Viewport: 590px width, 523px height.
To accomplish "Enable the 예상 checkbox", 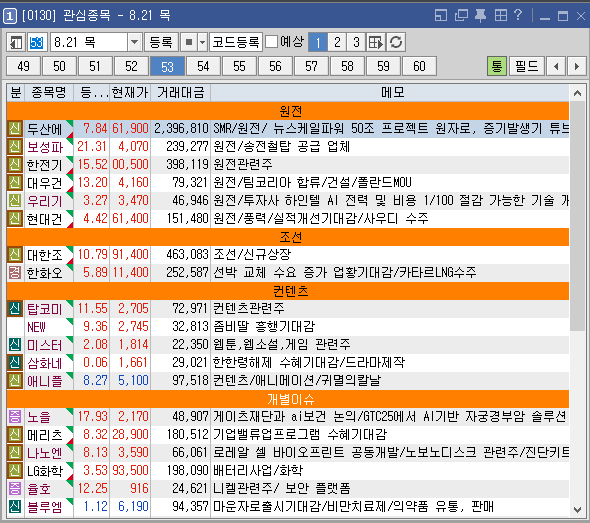I will [x=271, y=41].
